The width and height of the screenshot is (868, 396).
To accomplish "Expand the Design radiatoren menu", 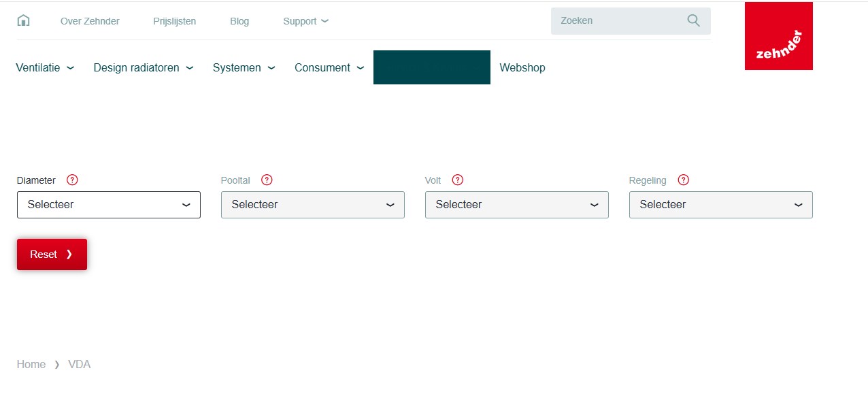I will point(143,68).
